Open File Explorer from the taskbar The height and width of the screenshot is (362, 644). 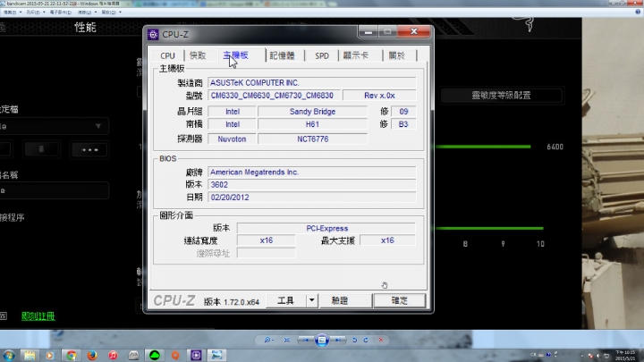(30, 355)
